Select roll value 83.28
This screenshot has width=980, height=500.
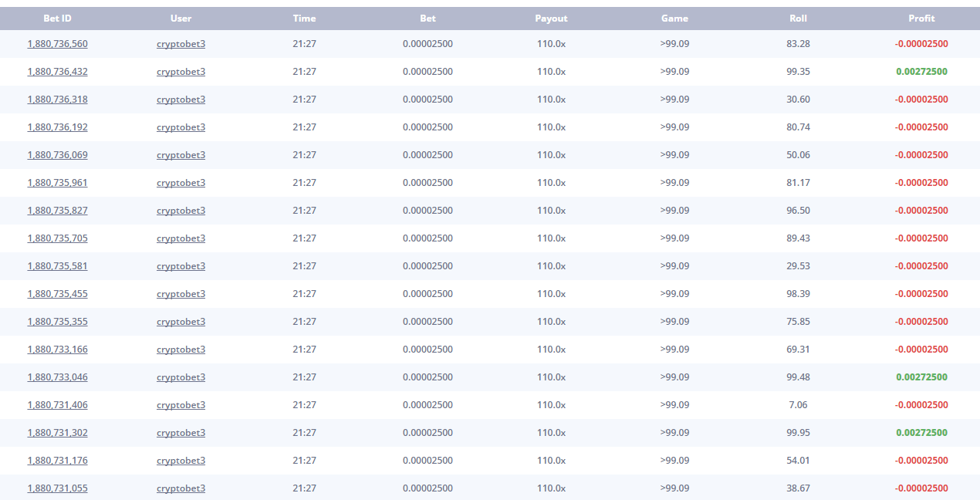click(x=798, y=44)
